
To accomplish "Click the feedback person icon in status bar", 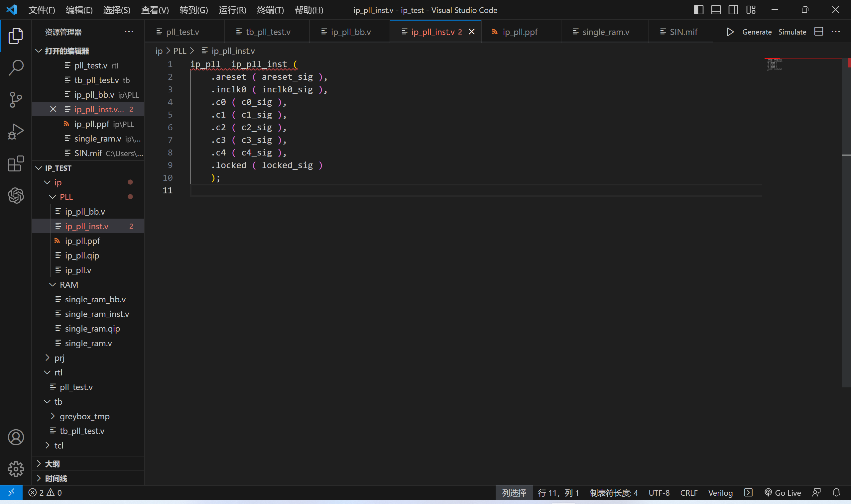I will 817,492.
